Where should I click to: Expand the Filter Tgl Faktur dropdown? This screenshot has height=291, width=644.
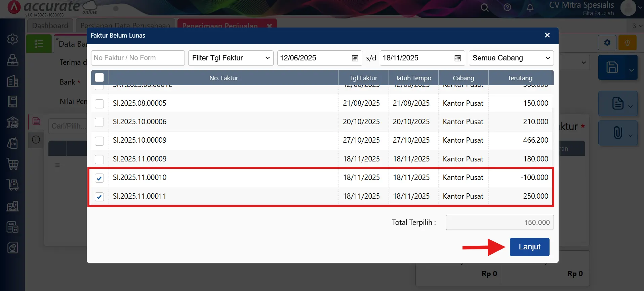click(x=231, y=58)
